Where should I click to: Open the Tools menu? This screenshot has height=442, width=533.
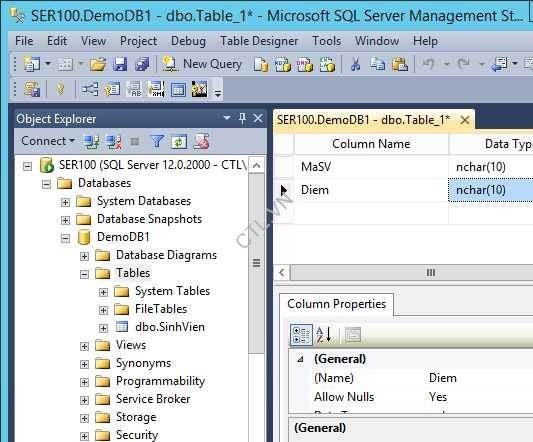326,41
